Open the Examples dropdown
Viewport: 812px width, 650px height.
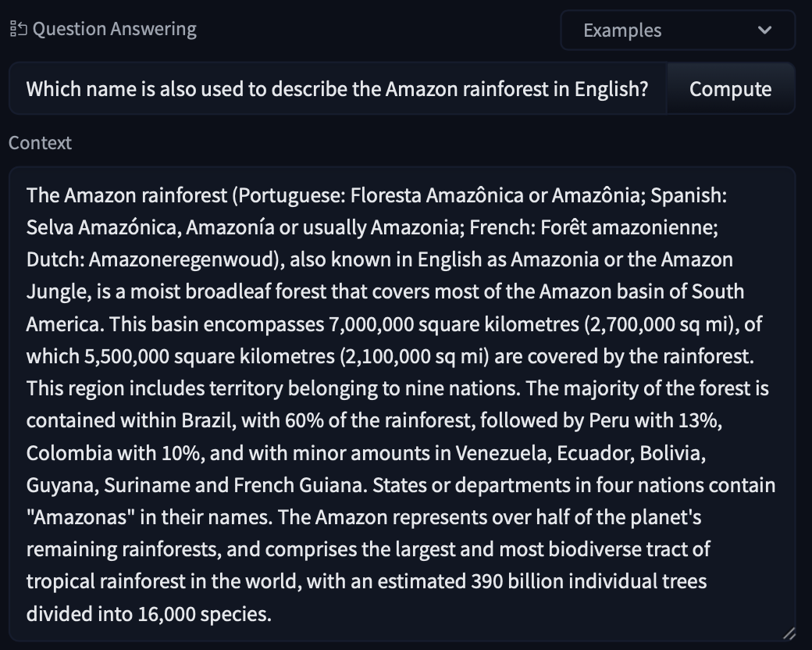pos(677,30)
